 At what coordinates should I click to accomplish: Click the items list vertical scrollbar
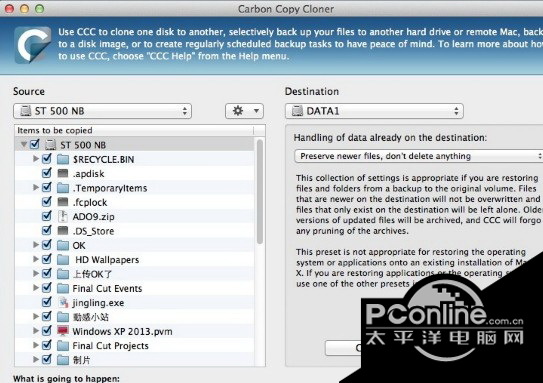pos(260,192)
